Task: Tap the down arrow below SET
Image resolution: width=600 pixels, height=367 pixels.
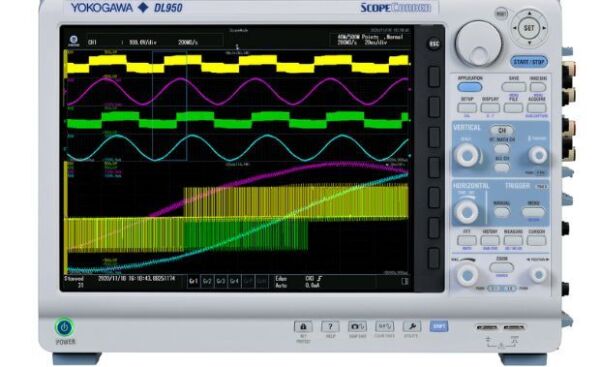Action: pyautogui.click(x=529, y=42)
